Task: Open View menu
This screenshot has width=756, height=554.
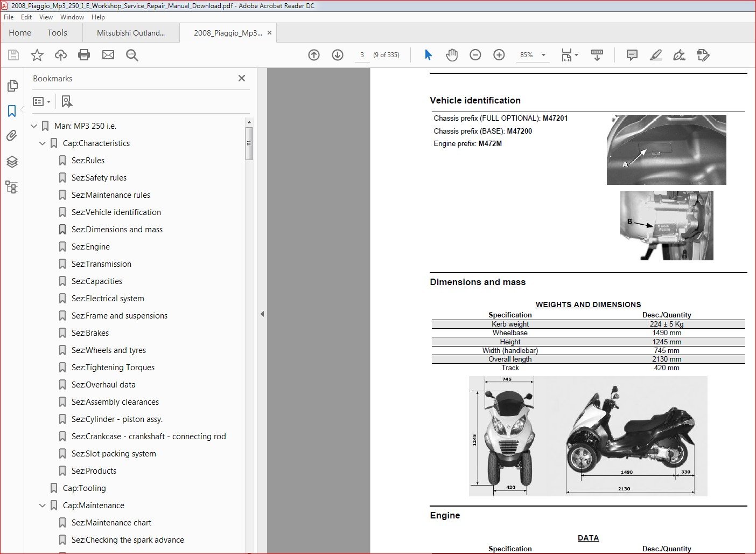Action: (46, 17)
